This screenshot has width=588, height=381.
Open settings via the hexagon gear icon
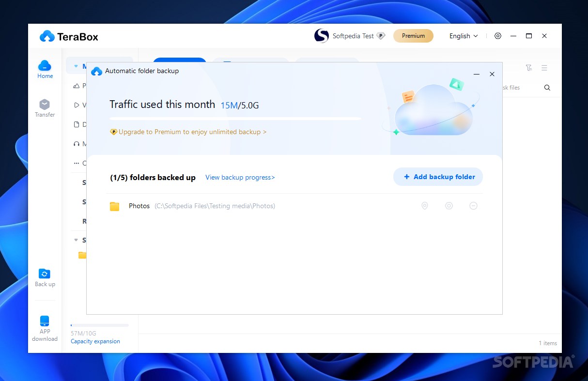coord(498,36)
